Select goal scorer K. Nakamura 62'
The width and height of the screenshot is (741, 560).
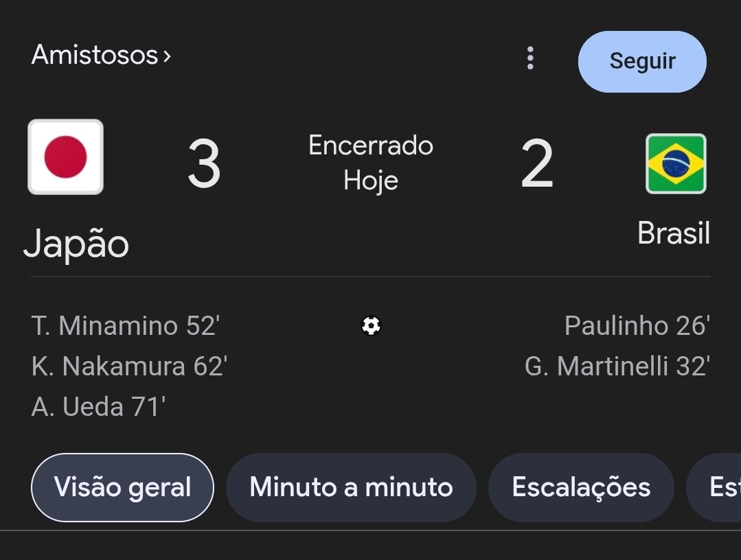(x=130, y=366)
